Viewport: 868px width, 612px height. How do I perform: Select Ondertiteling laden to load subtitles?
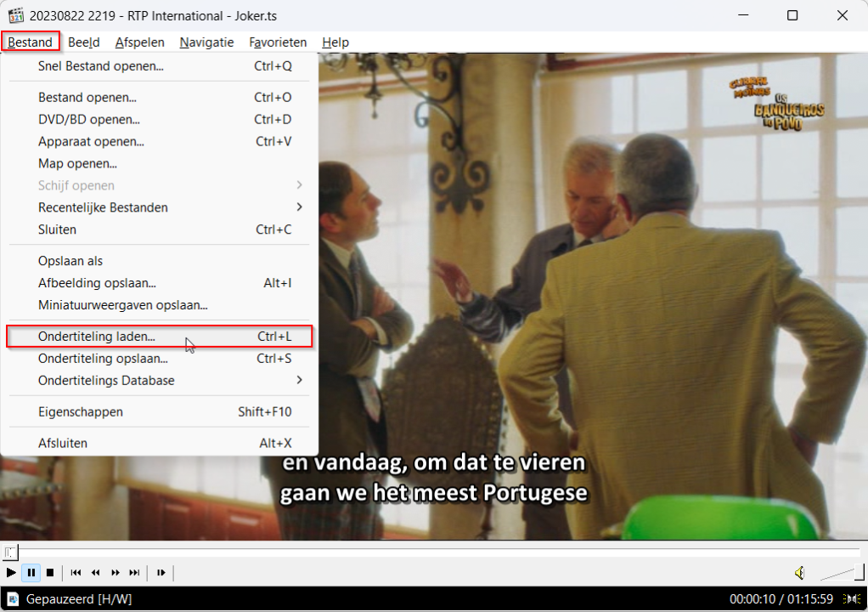click(96, 337)
